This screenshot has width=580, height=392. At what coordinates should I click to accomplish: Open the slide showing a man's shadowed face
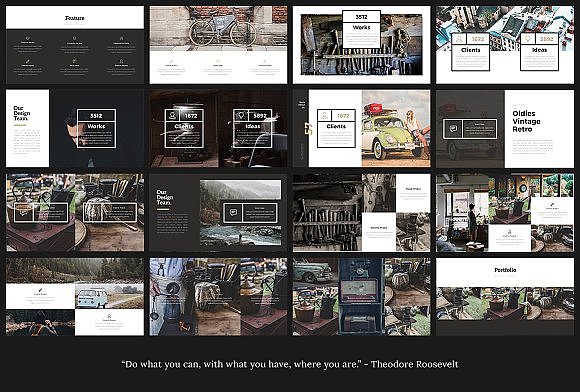point(75,129)
